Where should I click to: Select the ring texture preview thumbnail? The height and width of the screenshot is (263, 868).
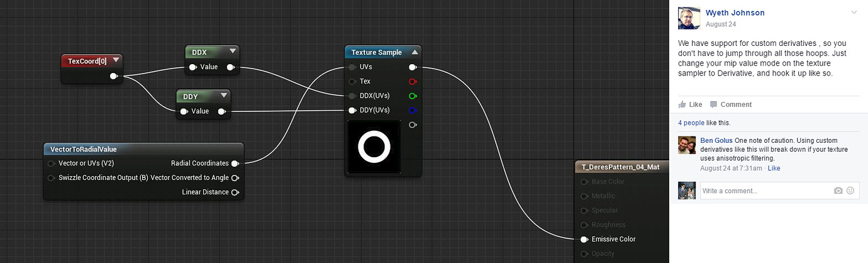tap(374, 147)
